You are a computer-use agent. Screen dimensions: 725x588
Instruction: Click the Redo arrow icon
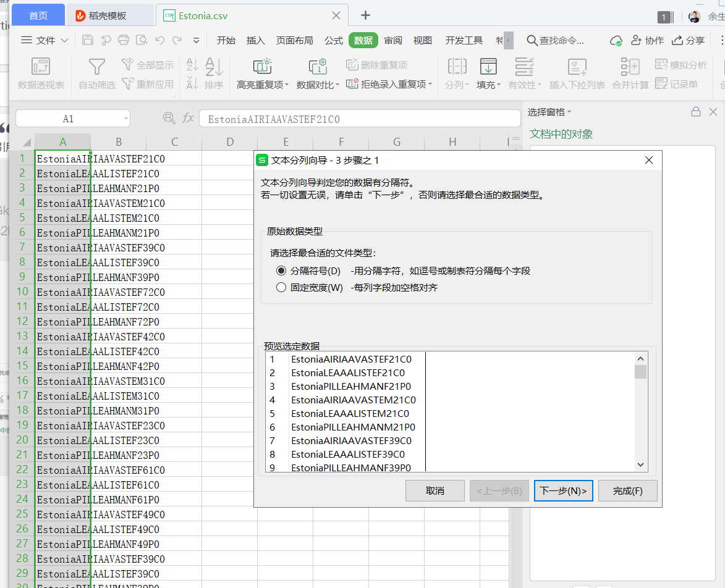(x=177, y=40)
